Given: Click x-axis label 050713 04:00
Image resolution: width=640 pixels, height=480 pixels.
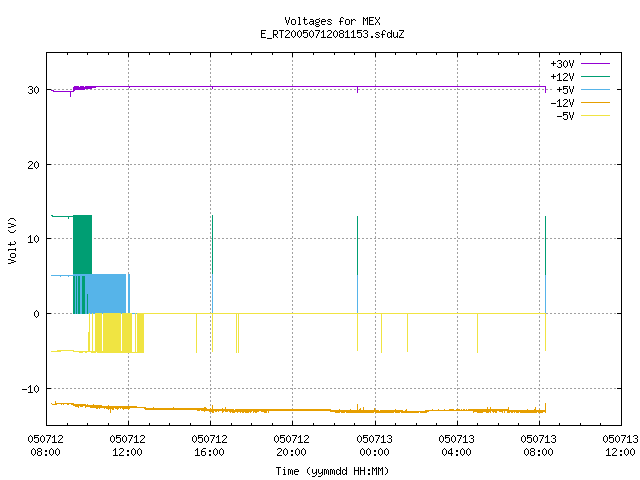Looking at the screenshot, I should point(456,446).
